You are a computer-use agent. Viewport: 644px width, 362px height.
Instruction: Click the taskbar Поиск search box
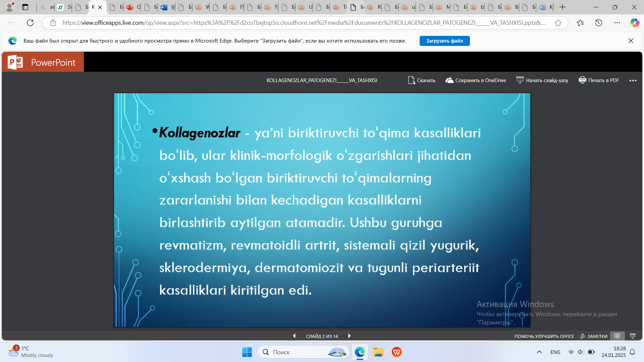tap(304, 352)
